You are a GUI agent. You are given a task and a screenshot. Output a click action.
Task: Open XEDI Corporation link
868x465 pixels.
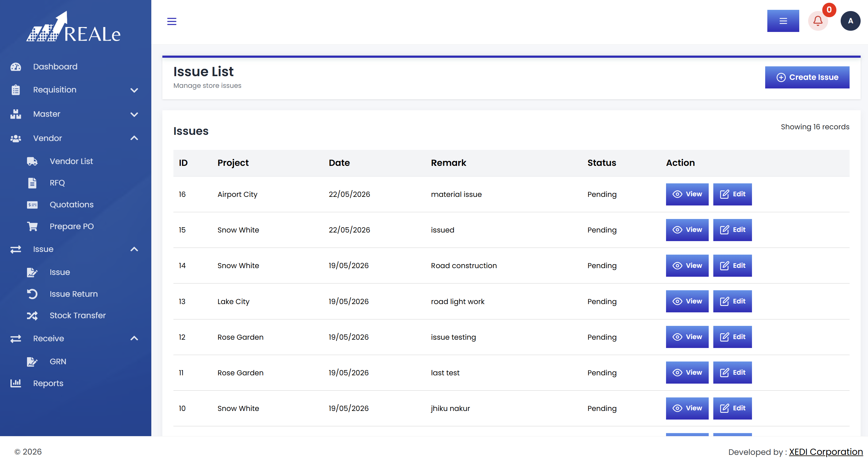pyautogui.click(x=826, y=452)
